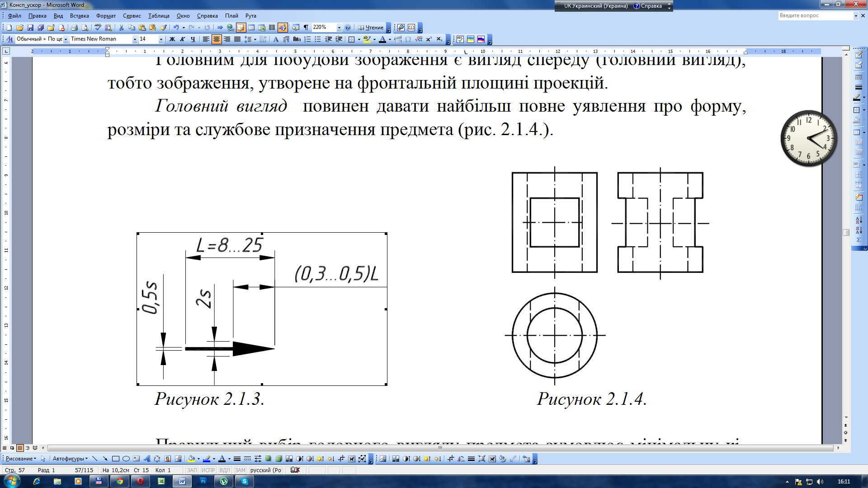Print the document via the printer icon
Screen dimensions: 868x488
(x=75, y=28)
